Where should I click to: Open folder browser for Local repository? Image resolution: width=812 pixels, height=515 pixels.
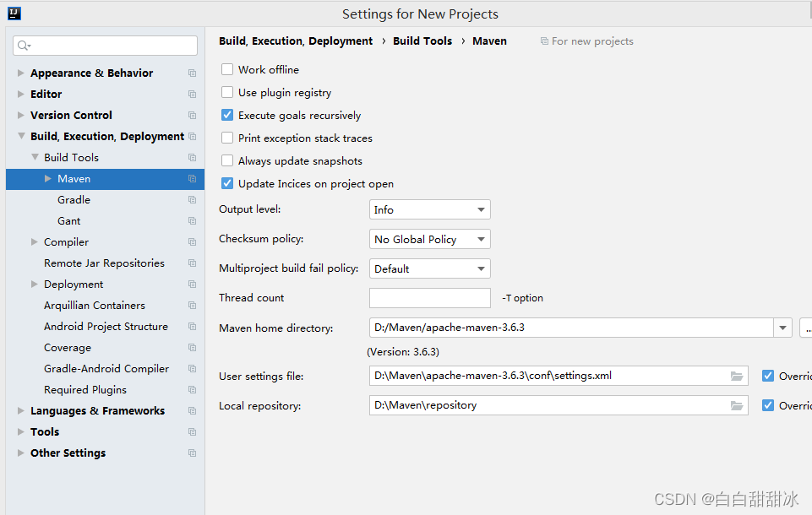tap(737, 406)
